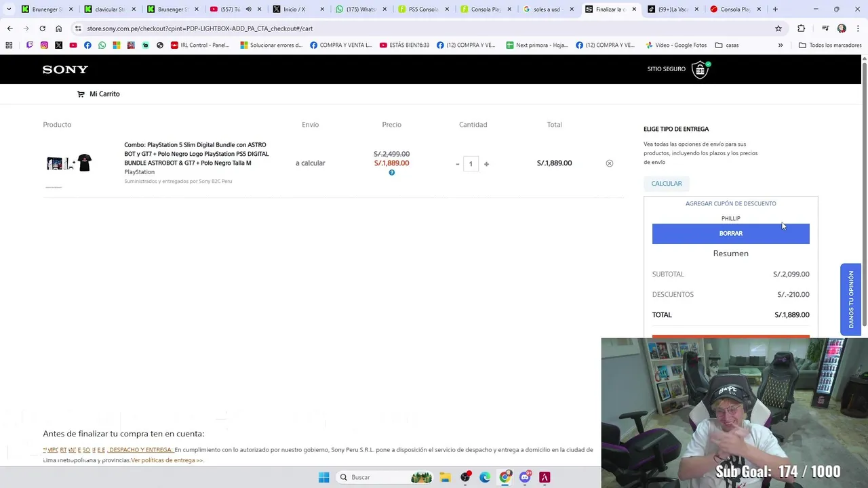Image resolution: width=868 pixels, height=488 pixels.
Task: Open the Instagram bookmark icon
Action: click(44, 45)
